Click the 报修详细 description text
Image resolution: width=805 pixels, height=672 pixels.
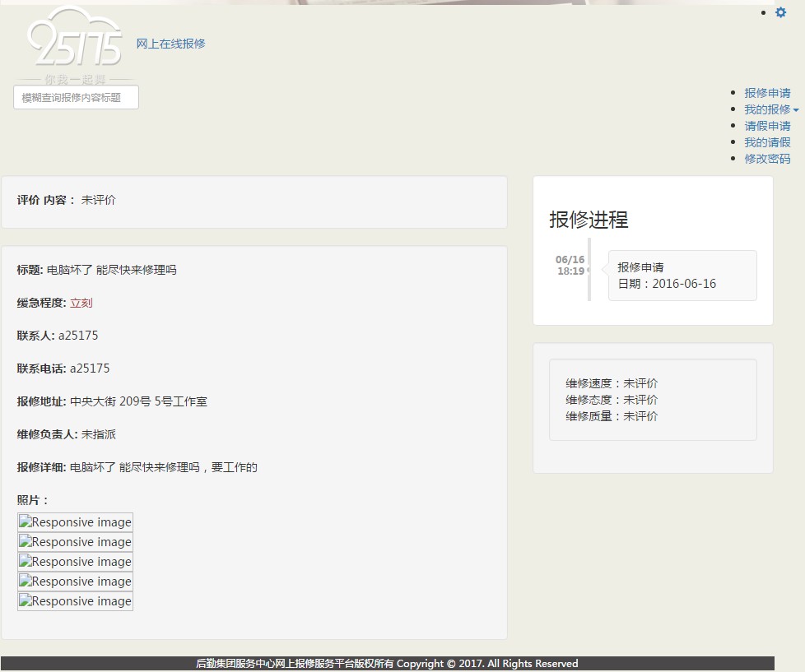click(x=163, y=467)
